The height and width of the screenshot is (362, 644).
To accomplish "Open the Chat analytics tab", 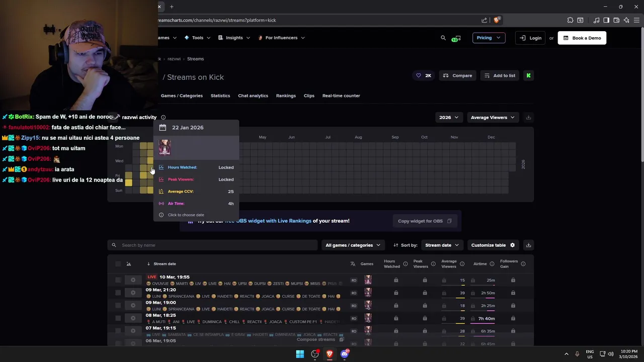I will point(253,96).
